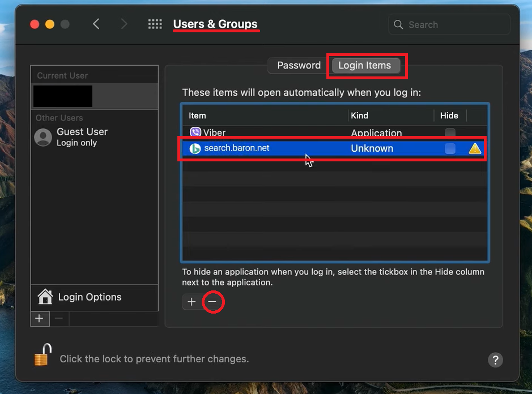This screenshot has height=394, width=532.
Task: Click the Login Options house icon
Action: click(45, 297)
